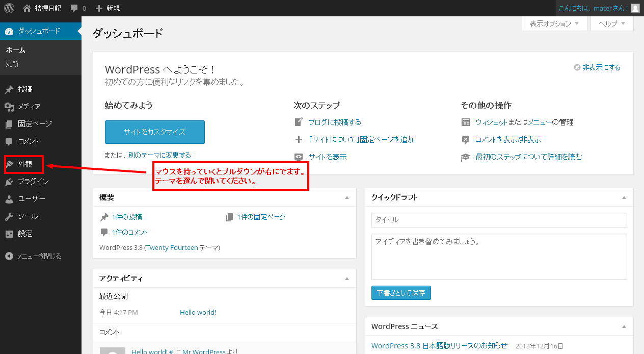
Task: Click the settings icon next to 設定
Action: click(9, 234)
